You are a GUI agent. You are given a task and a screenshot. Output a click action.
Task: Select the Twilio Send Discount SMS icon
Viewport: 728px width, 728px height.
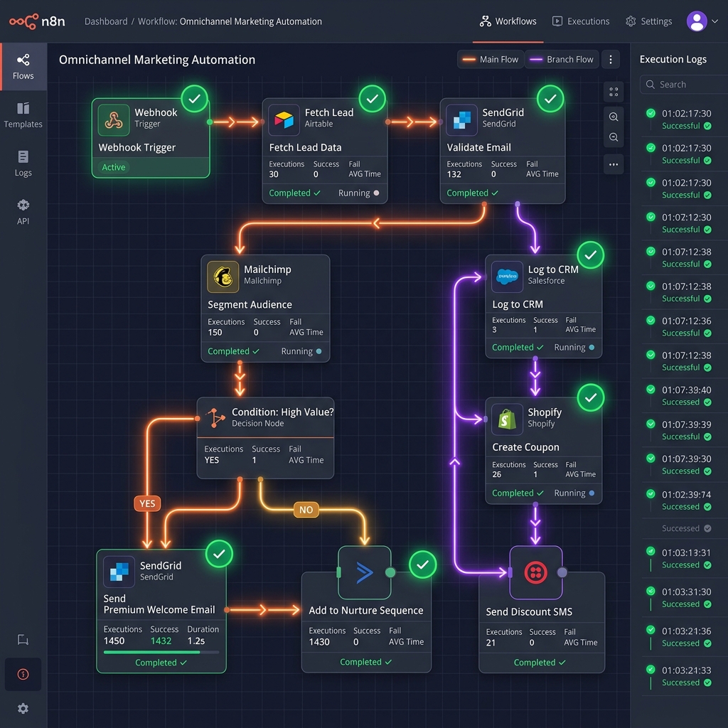click(x=536, y=572)
